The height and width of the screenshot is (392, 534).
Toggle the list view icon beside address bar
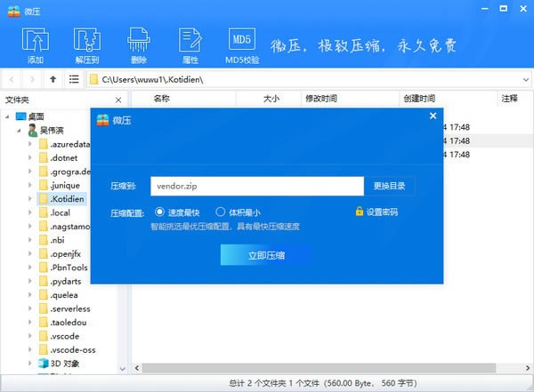click(74, 79)
